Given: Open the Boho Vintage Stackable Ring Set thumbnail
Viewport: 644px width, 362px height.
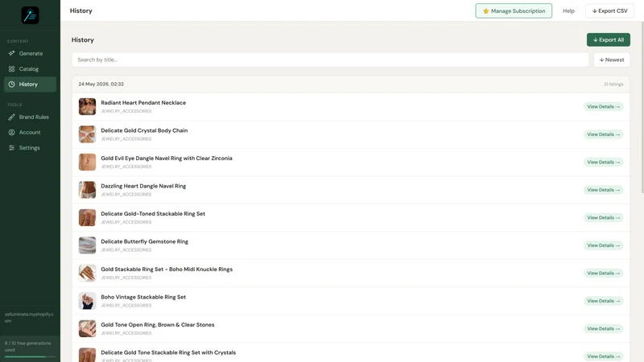Looking at the screenshot, I should pyautogui.click(x=87, y=301).
